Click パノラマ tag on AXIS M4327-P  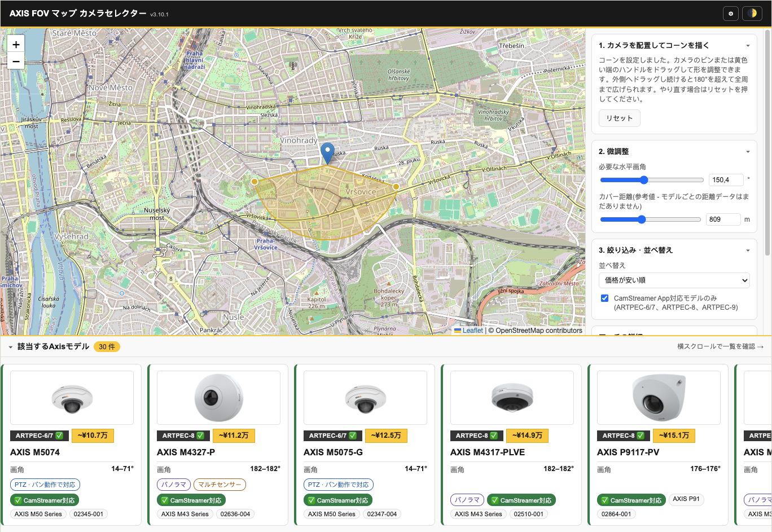[x=174, y=485]
